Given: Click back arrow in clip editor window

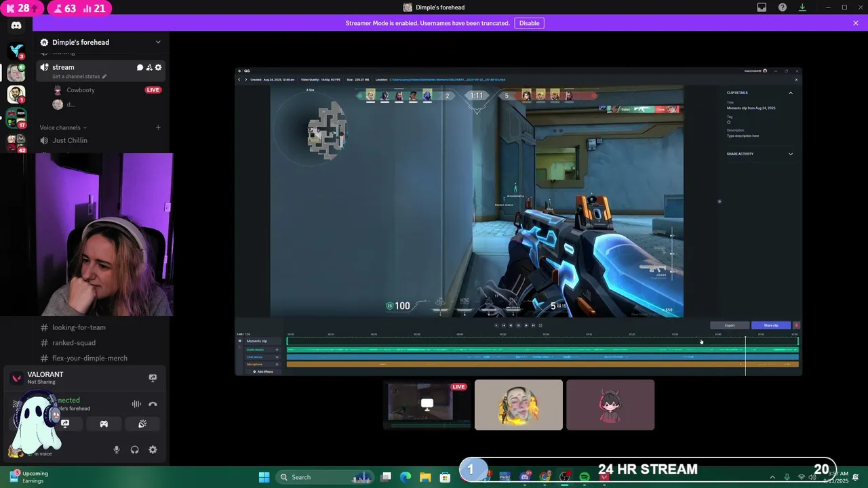Looking at the screenshot, I should (x=239, y=79).
